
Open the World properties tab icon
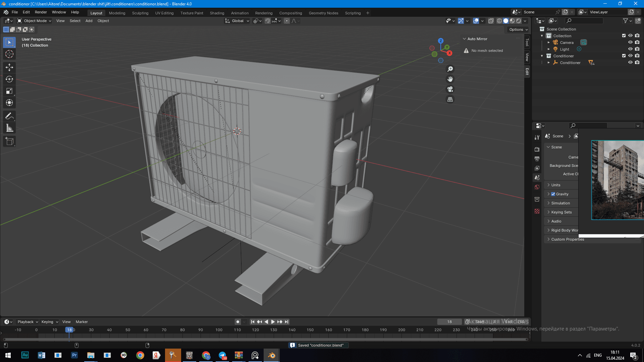tap(537, 187)
